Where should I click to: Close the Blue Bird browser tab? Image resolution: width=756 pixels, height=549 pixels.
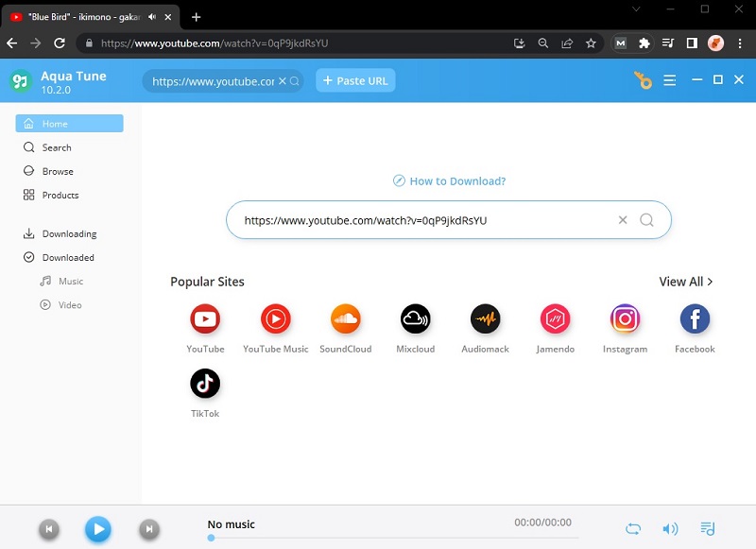pos(168,17)
